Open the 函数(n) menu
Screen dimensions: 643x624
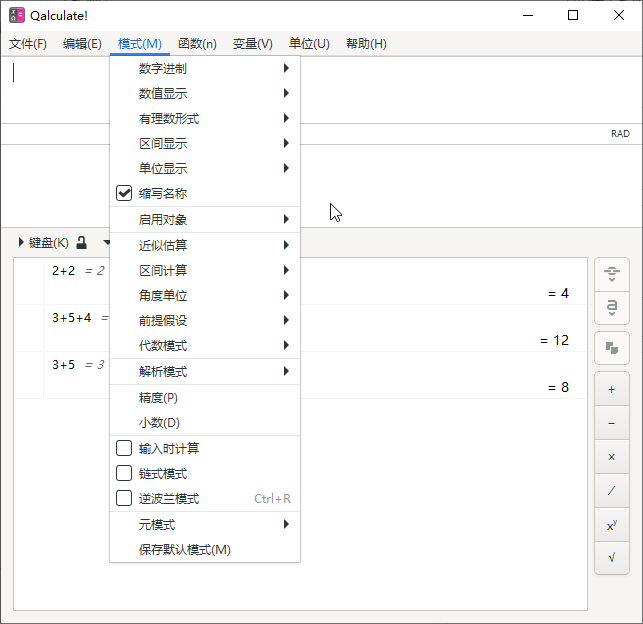click(x=197, y=43)
